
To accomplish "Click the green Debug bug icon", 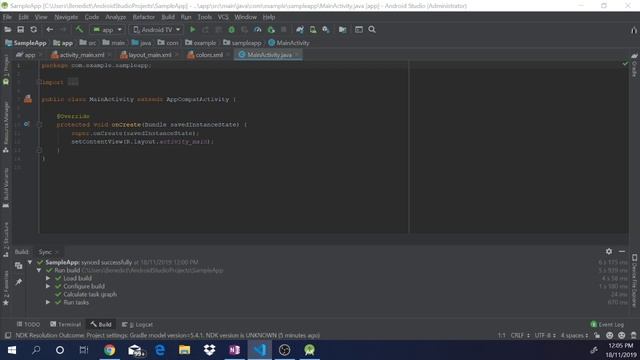I will (x=231, y=29).
